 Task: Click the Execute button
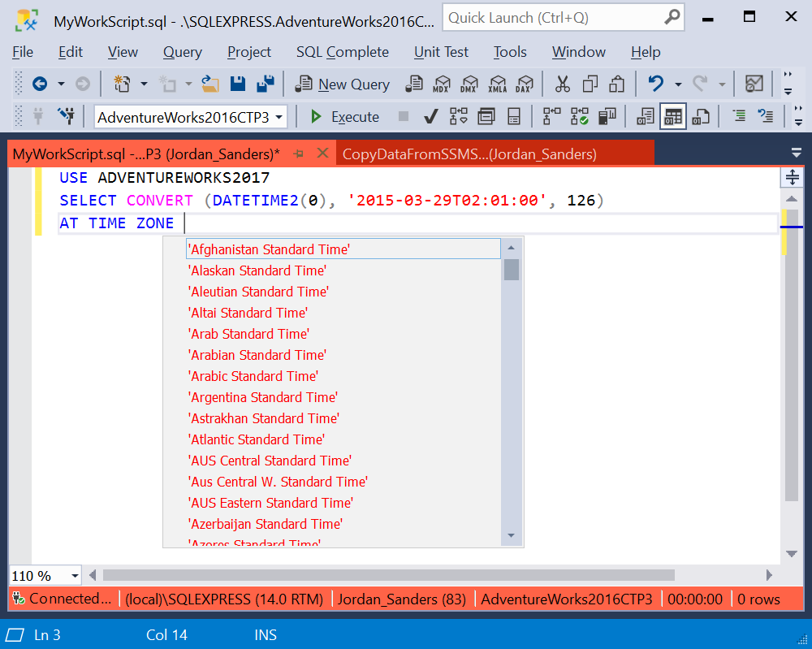[x=345, y=117]
